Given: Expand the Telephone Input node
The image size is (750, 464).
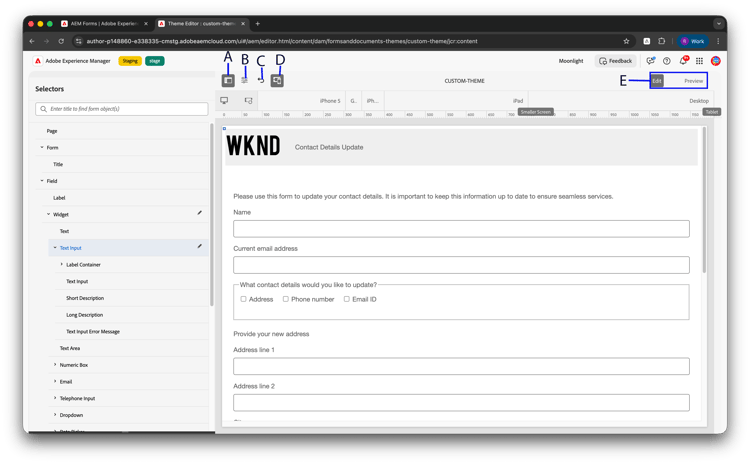Looking at the screenshot, I should pos(55,398).
